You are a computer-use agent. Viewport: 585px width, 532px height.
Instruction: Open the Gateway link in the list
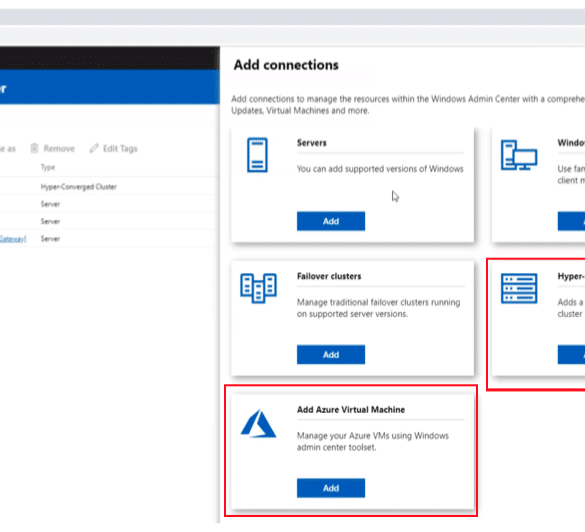point(13,239)
